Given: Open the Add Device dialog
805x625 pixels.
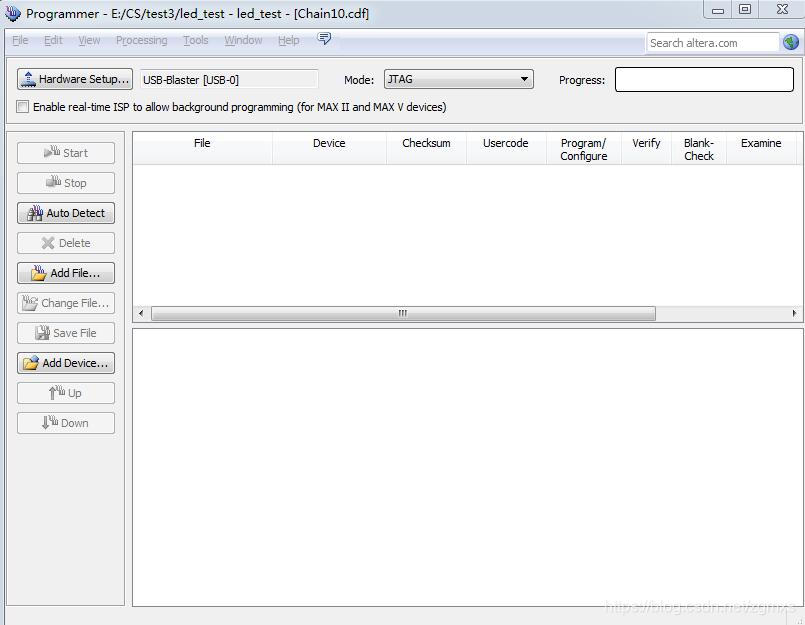Looking at the screenshot, I should coord(66,363).
